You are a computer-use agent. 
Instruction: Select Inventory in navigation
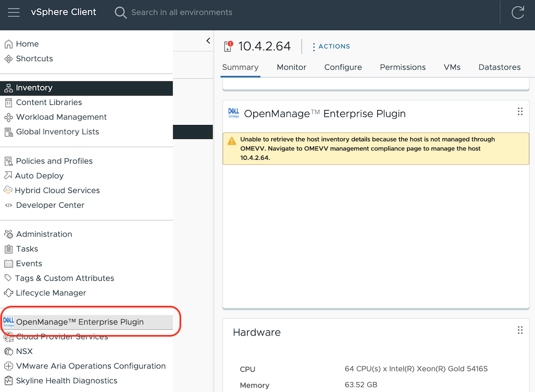click(86, 88)
